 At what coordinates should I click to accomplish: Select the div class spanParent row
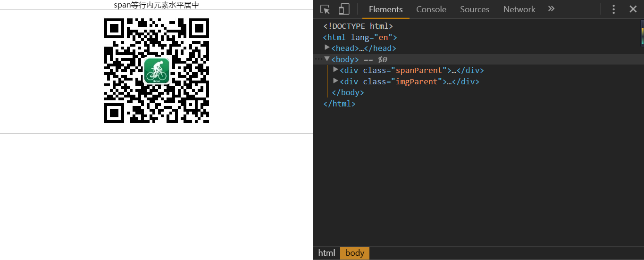[412, 70]
